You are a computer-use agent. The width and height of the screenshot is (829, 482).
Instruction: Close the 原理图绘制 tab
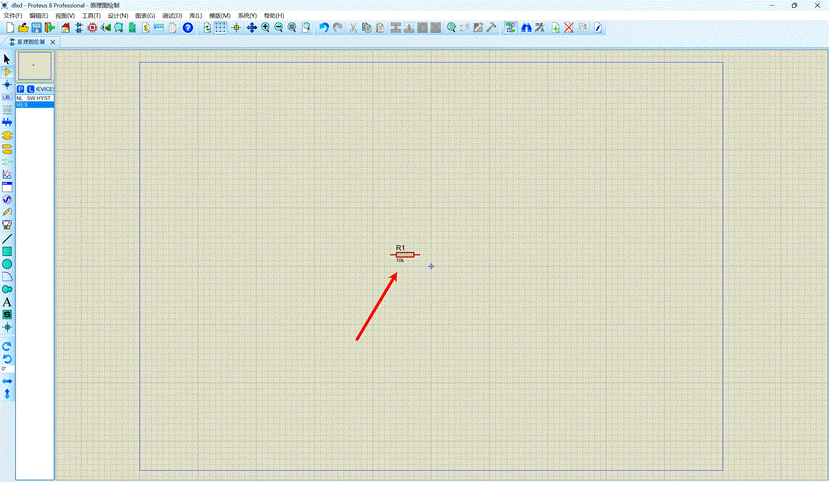[52, 42]
